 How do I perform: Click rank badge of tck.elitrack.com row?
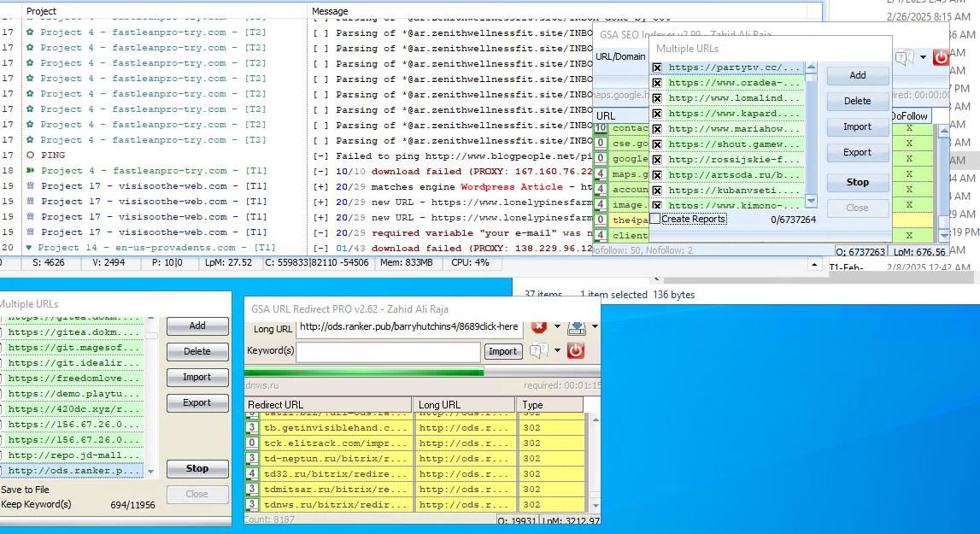(252, 443)
